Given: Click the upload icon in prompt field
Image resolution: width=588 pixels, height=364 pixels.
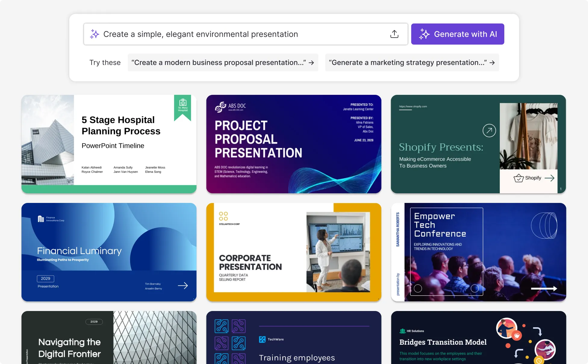Looking at the screenshot, I should tap(394, 34).
